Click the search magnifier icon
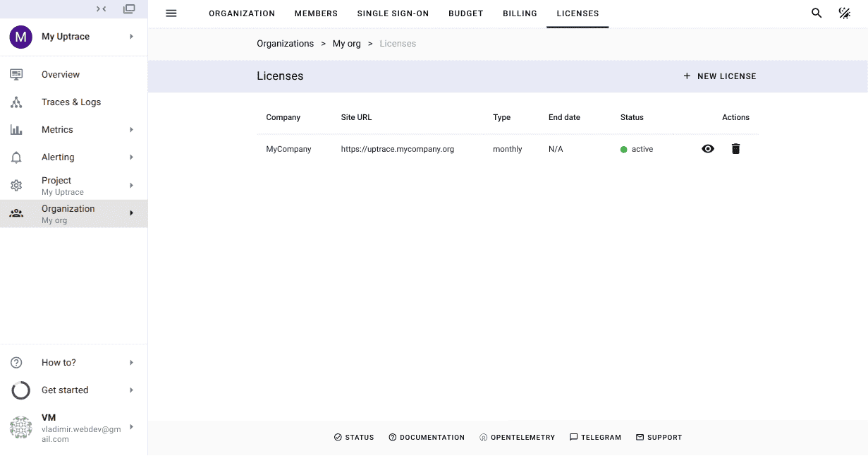Screen dimensions: 868x456 click(x=817, y=13)
